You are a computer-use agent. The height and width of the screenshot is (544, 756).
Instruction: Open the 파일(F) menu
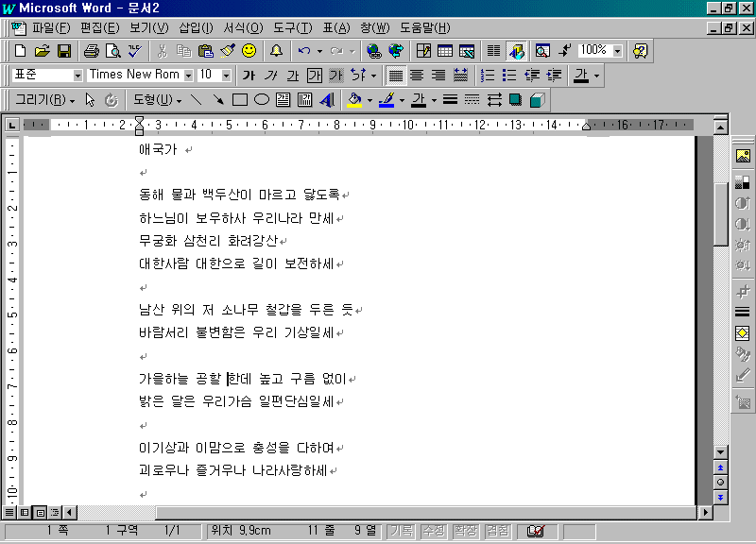[x=51, y=28]
